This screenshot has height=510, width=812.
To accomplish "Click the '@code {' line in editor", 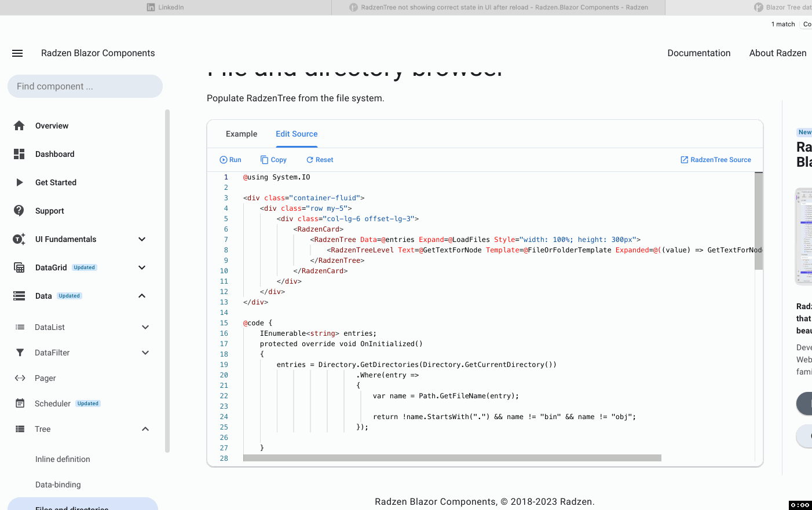I will 257,323.
